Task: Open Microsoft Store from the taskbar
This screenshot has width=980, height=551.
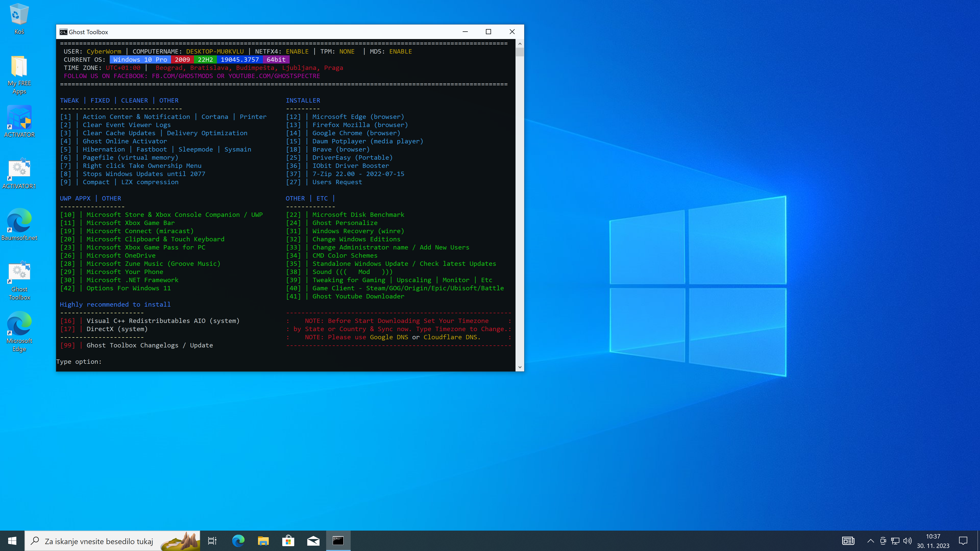Action: pos(288,541)
